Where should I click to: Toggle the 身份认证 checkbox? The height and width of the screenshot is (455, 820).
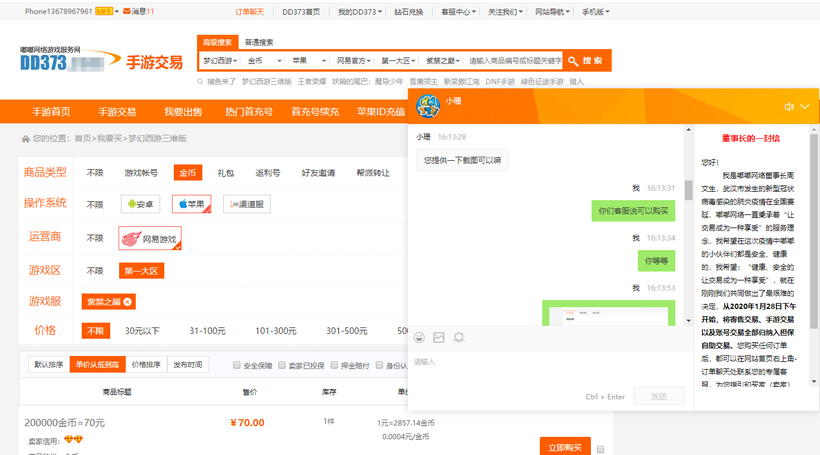click(x=380, y=365)
